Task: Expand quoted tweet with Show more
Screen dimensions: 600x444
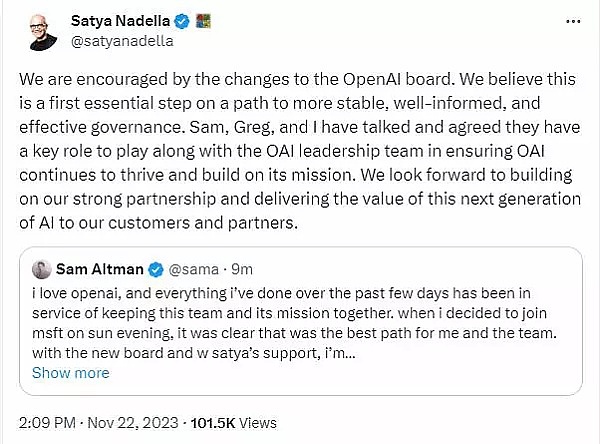Action: (71, 373)
